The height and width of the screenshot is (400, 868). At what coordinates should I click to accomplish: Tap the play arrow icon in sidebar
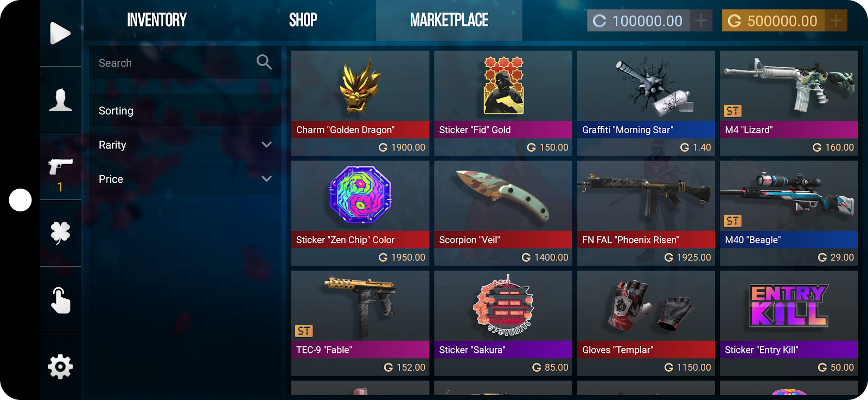click(60, 33)
